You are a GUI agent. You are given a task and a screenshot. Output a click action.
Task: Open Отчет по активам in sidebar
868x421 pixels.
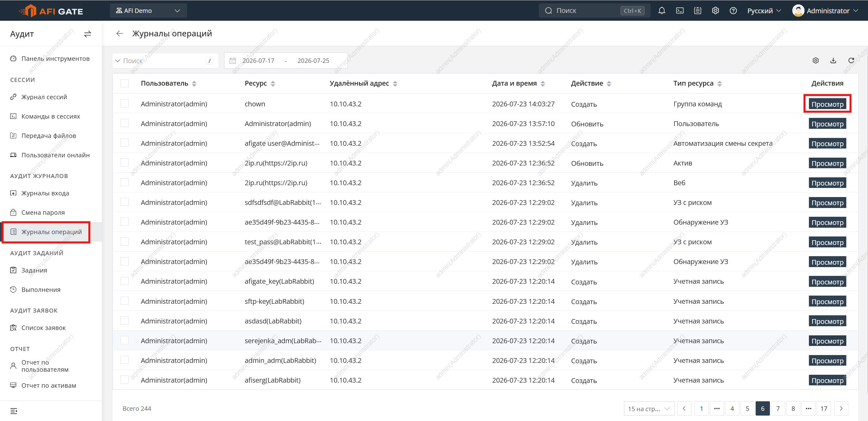click(51, 385)
